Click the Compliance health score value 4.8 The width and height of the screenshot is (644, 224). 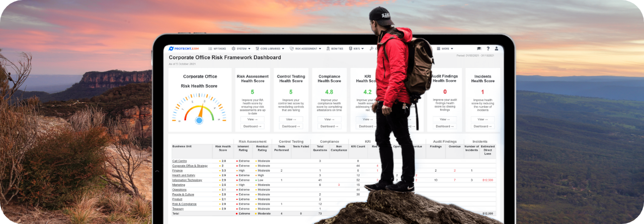pyautogui.click(x=329, y=92)
